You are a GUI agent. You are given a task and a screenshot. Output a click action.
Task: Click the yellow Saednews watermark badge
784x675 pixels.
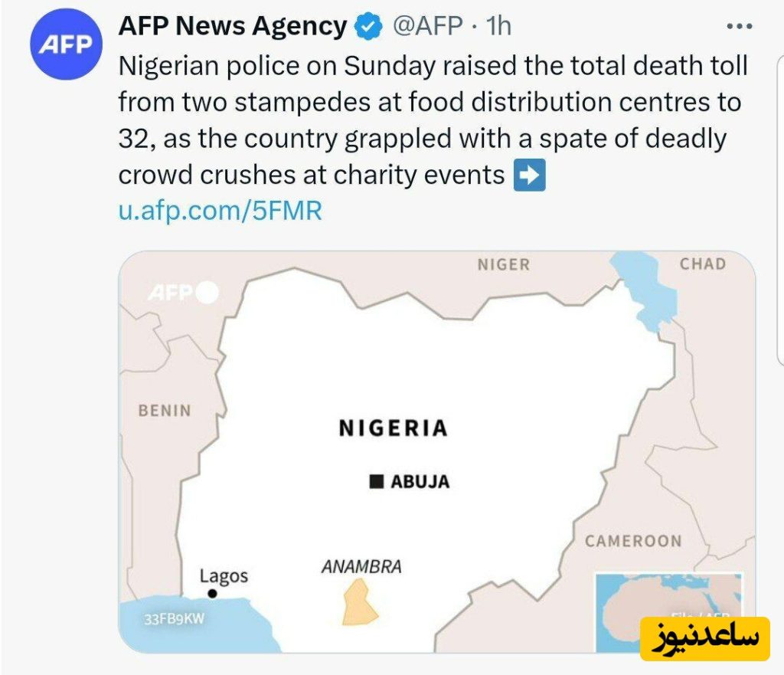point(705,638)
